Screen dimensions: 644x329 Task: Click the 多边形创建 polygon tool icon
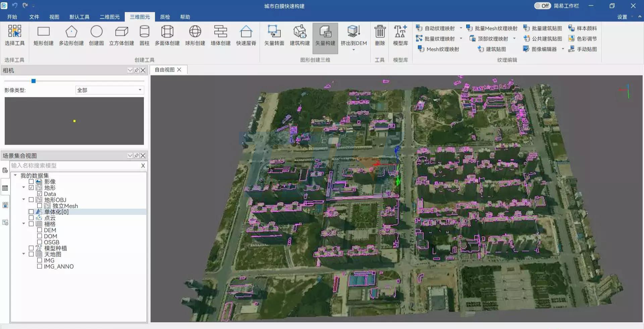[x=71, y=32]
